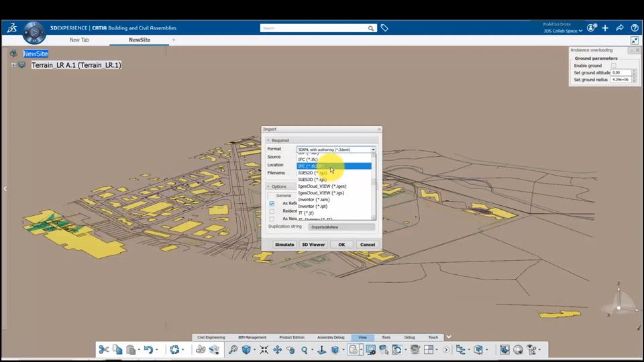This screenshot has width=644, height=362.
Task: Select JT (*.jt) format
Action: tap(334, 213)
